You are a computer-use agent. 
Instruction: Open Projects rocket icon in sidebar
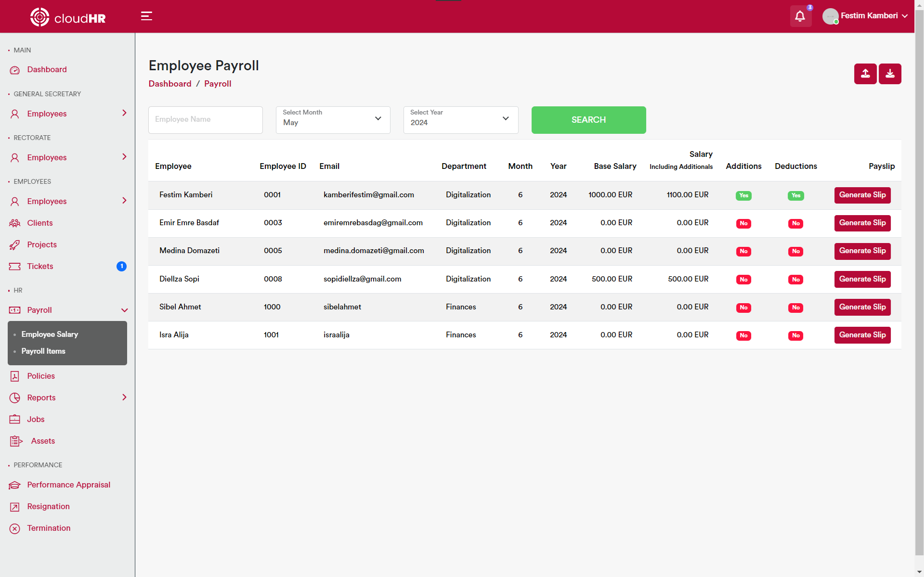click(15, 245)
